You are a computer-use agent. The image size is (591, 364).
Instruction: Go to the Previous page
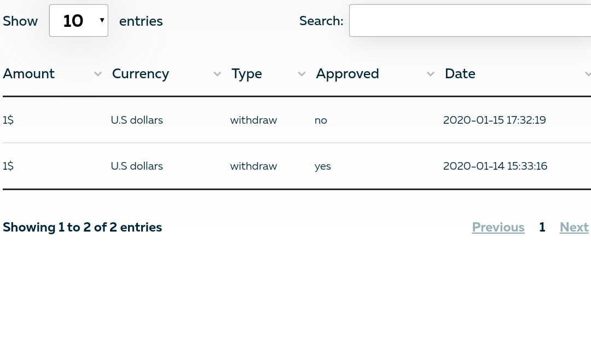498,227
